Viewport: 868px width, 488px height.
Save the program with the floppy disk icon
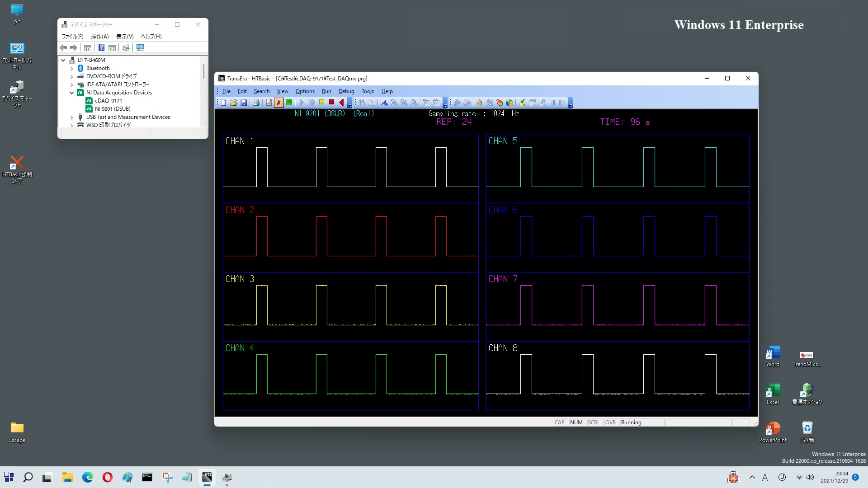(244, 103)
